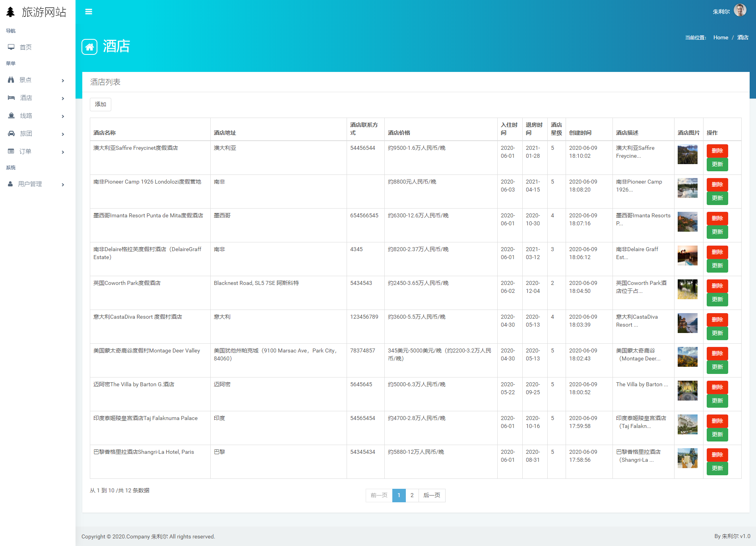
Task: Expand the 线路 submenu chevron
Action: (63, 116)
